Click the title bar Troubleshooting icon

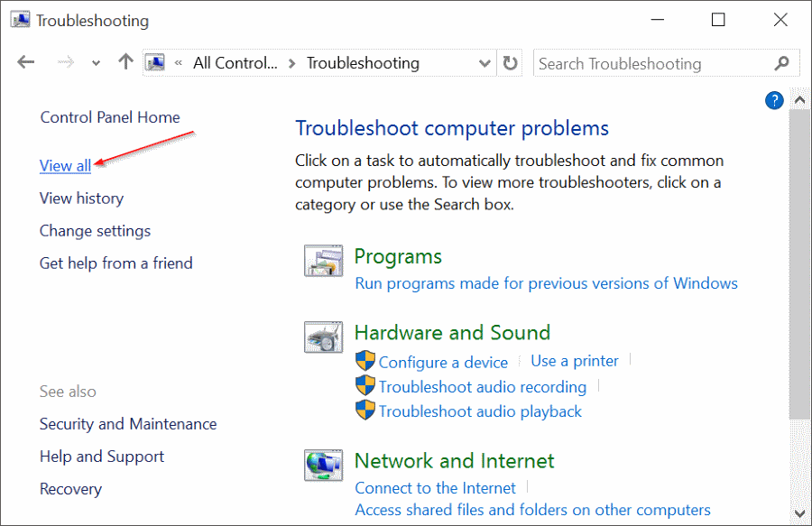click(x=20, y=20)
